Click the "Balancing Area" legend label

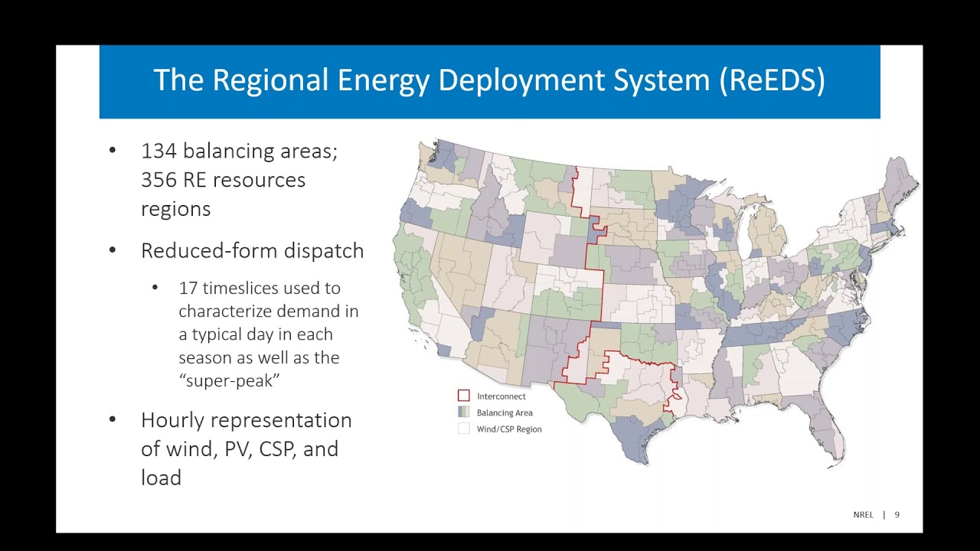(x=505, y=413)
